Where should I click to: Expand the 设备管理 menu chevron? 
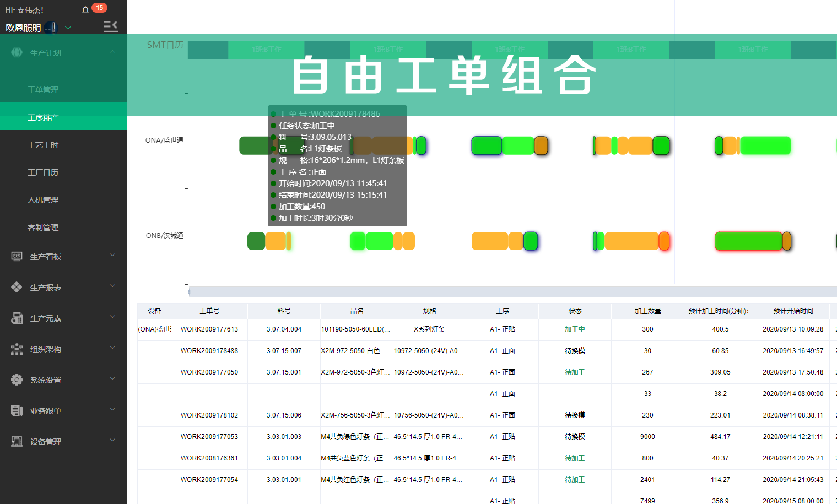112,441
